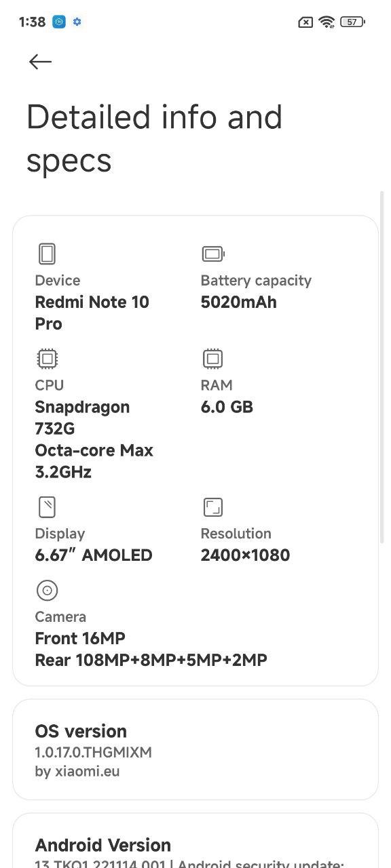This screenshot has height=868, width=391.
Task: Tap the blue settings gear notification icon
Action: 77,22
